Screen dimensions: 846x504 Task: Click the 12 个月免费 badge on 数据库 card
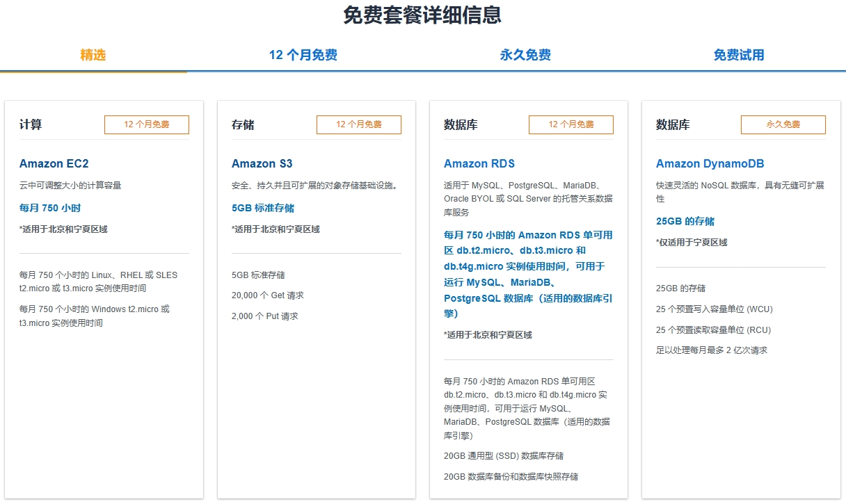coord(571,124)
